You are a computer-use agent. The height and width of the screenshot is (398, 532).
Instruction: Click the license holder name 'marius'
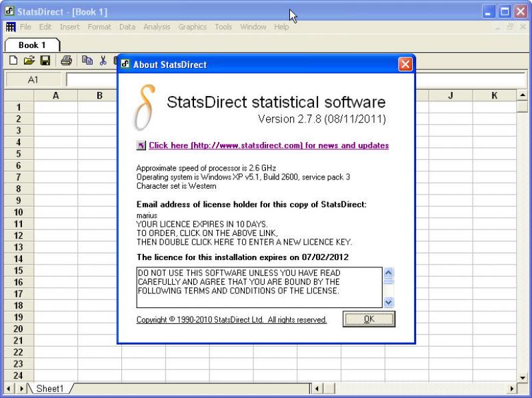coord(147,215)
